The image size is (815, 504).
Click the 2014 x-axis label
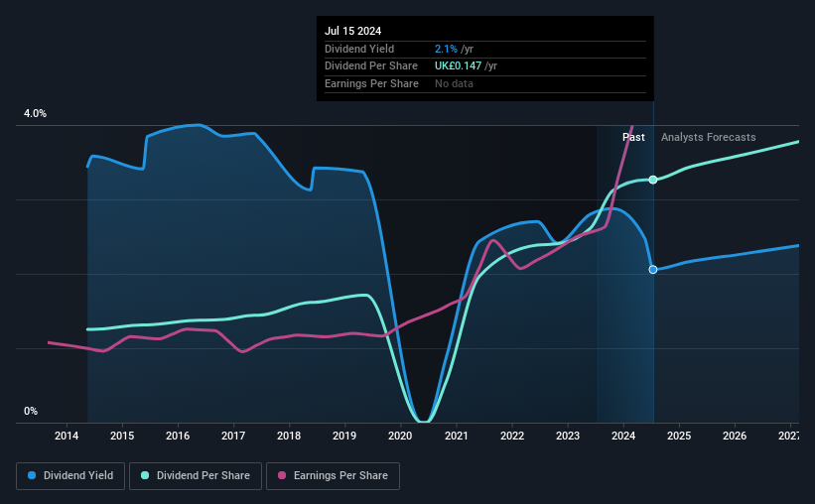[x=67, y=436]
